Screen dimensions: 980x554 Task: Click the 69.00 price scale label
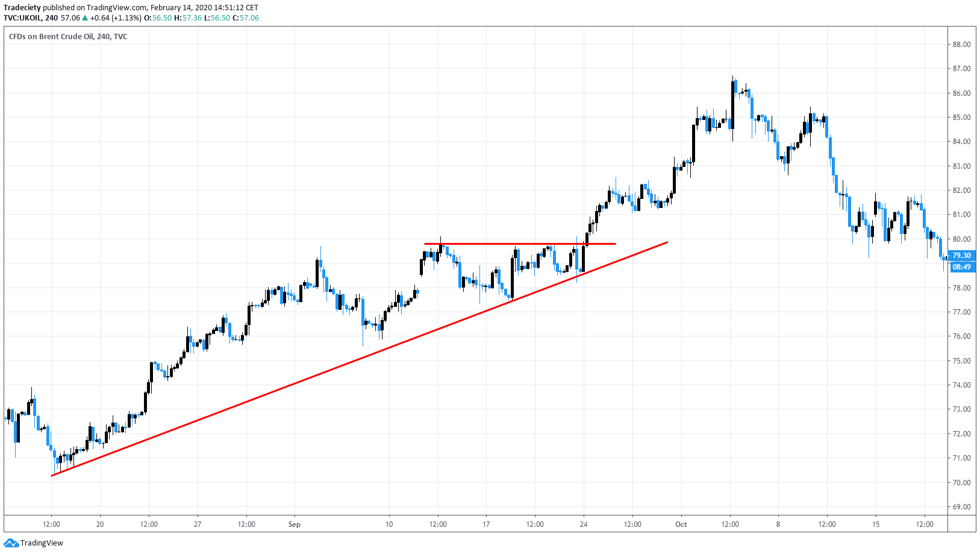pos(961,507)
